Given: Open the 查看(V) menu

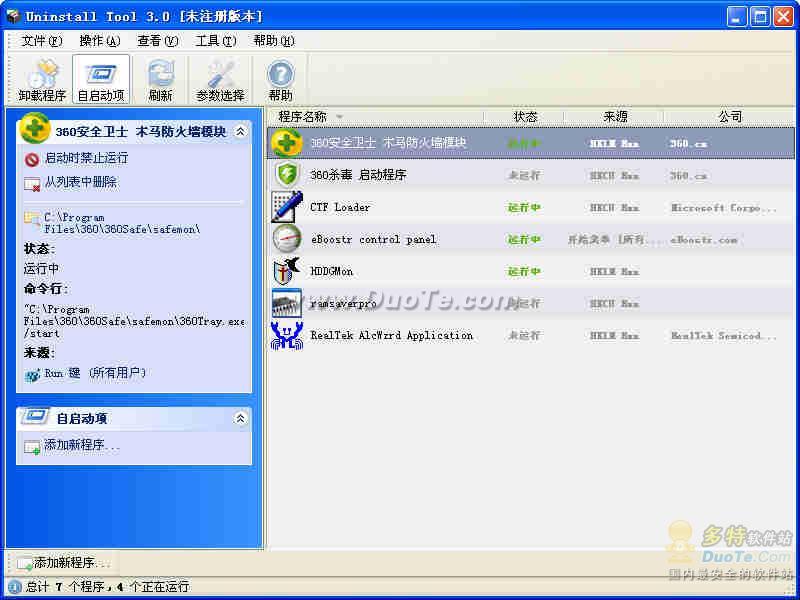Looking at the screenshot, I should [158, 41].
